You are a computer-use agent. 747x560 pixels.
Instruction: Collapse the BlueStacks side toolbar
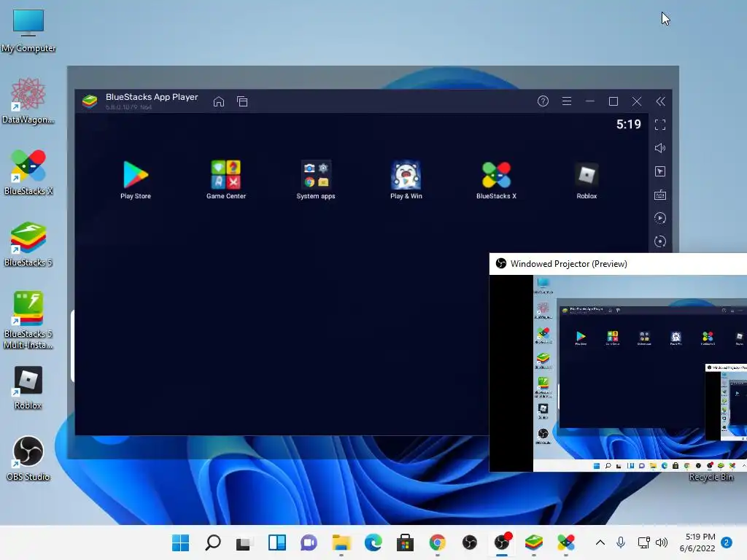(x=660, y=101)
